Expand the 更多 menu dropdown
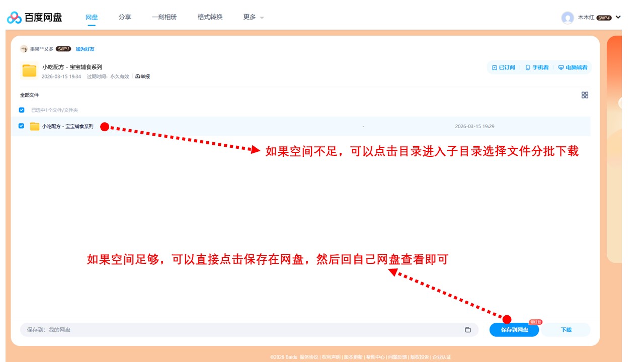This screenshot has width=644, height=362. (254, 17)
